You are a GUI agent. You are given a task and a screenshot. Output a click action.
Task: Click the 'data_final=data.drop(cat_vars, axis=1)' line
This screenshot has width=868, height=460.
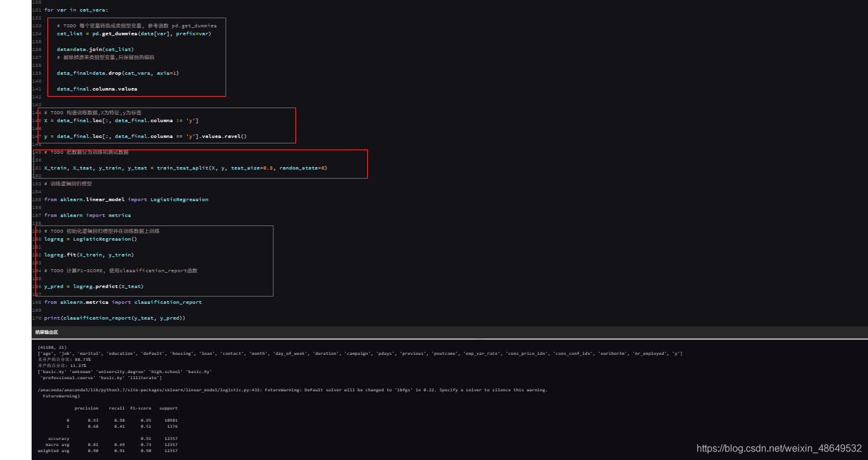[x=118, y=74]
